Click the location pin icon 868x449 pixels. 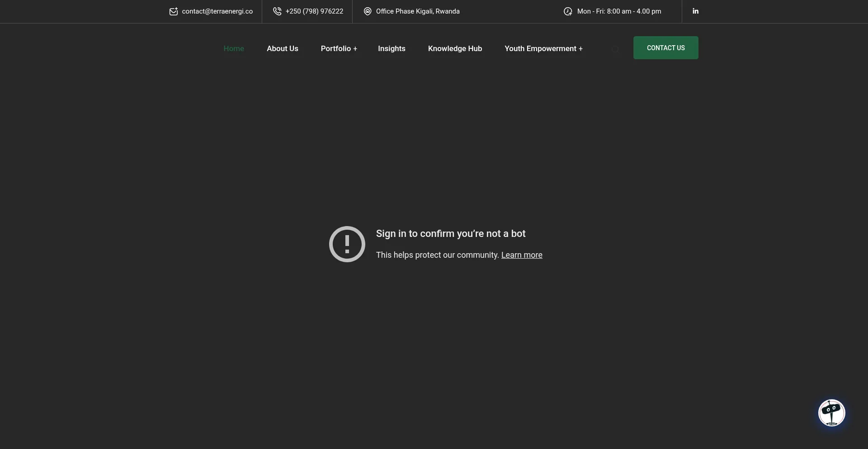[368, 11]
